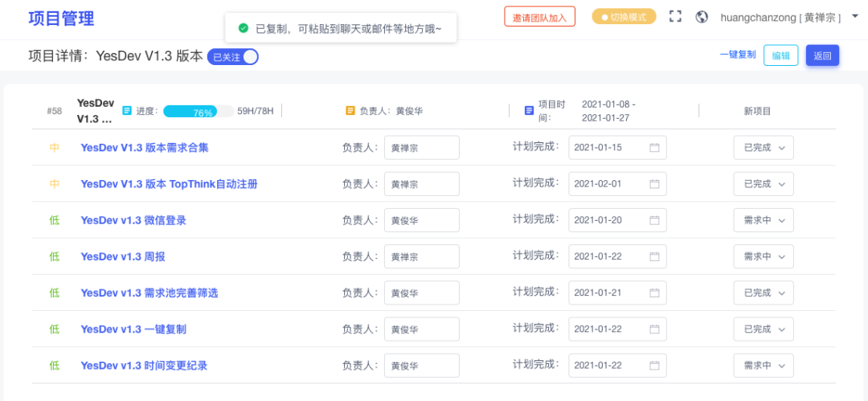The image size is (868, 401).
Task: Click 负责人 field in 版本需求合集 row
Action: coord(422,147)
